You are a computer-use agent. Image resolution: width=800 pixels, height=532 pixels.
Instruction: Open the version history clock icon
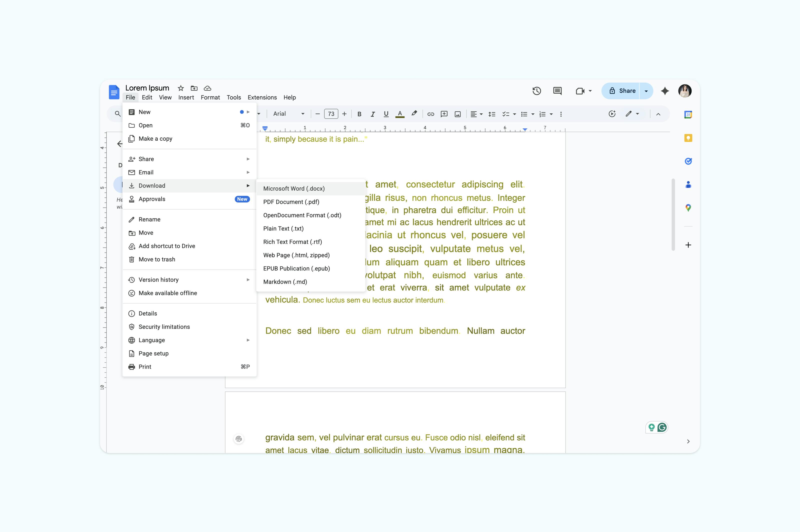coord(536,91)
